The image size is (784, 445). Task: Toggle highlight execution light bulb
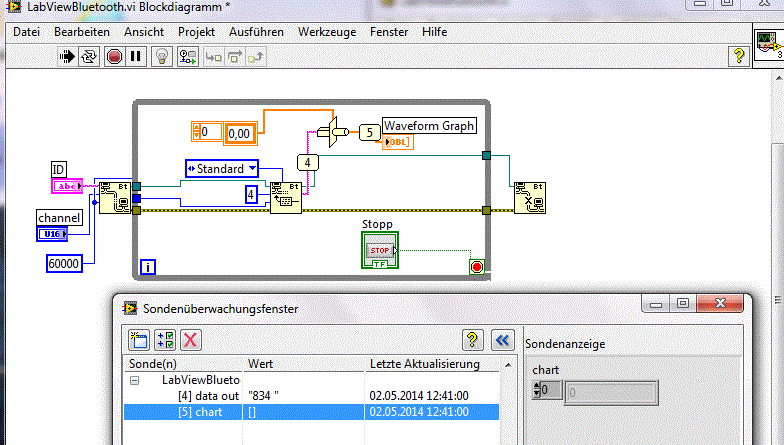[162, 56]
